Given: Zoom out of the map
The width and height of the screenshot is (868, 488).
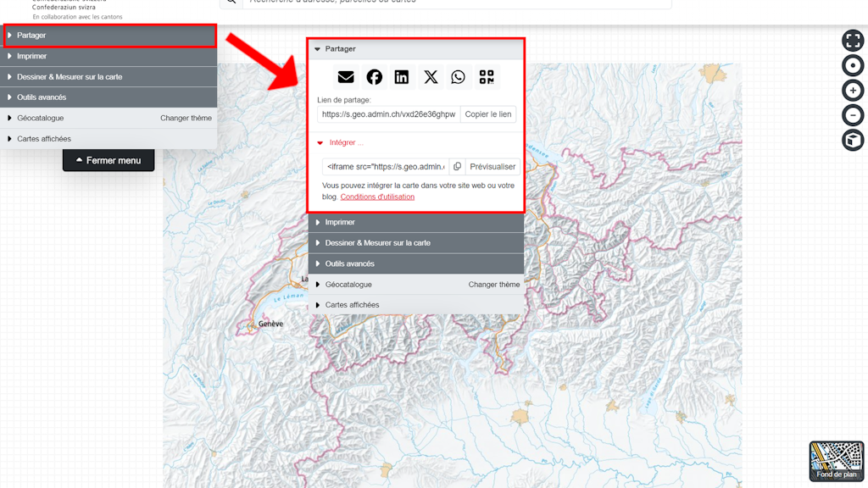Looking at the screenshot, I should pos(853,115).
